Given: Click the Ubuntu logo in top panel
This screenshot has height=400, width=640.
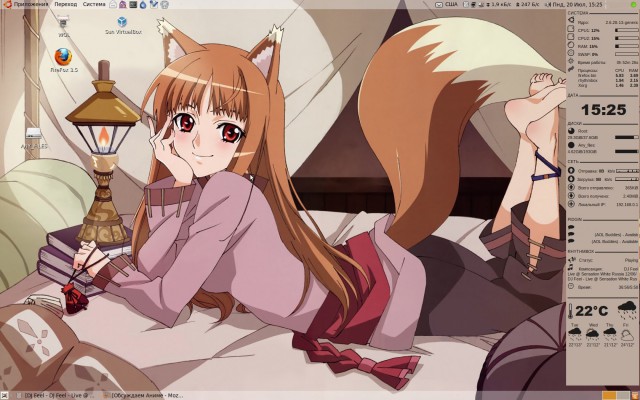Looking at the screenshot, I should 7,4.
